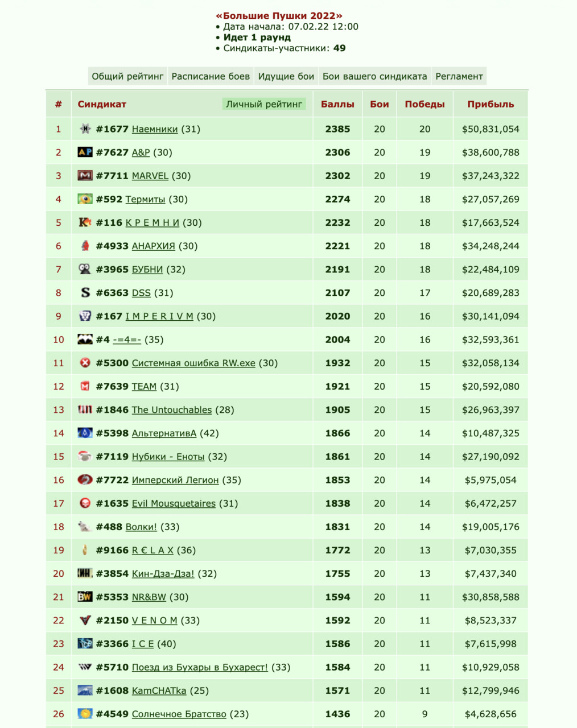Open the TEAM syndicate link
This screenshot has width=577, height=728.
[x=144, y=386]
